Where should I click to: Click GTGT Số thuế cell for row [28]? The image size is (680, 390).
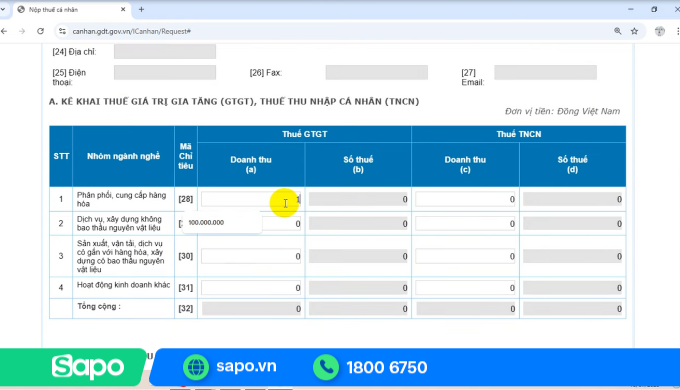358,199
